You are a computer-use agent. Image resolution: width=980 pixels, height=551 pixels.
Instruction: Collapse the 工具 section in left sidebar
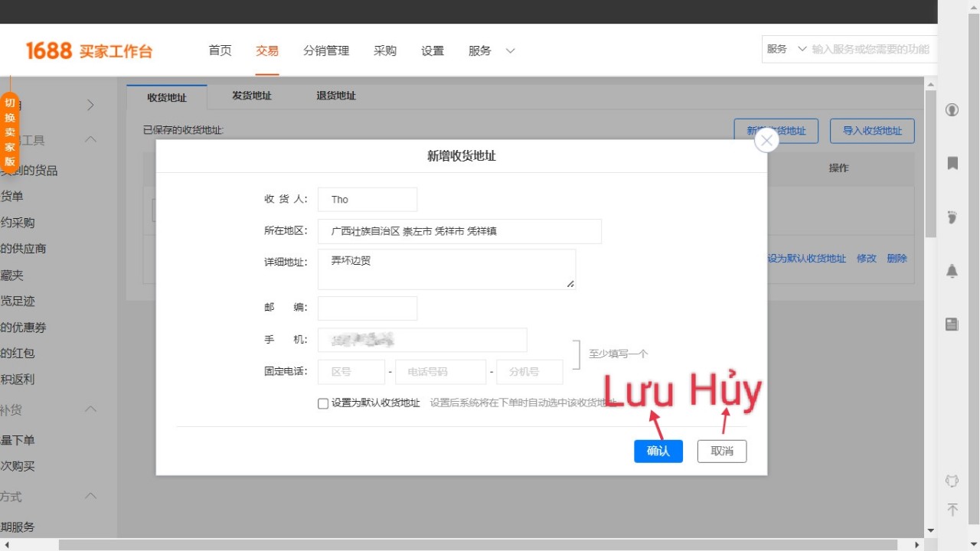(90, 139)
